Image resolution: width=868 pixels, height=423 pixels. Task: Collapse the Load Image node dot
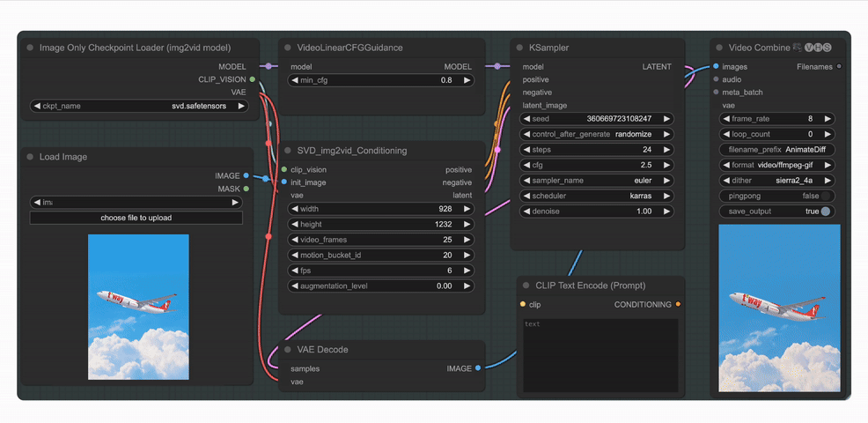[30, 157]
